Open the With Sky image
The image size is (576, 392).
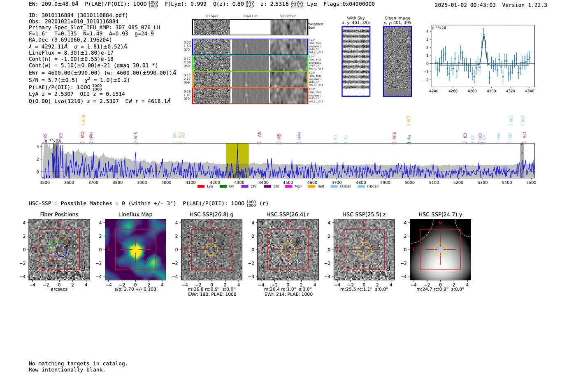pyautogui.click(x=356, y=61)
